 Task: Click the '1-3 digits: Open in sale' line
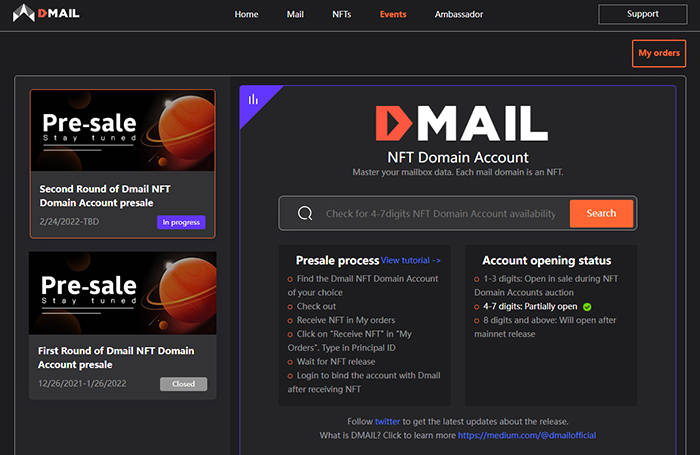546,285
